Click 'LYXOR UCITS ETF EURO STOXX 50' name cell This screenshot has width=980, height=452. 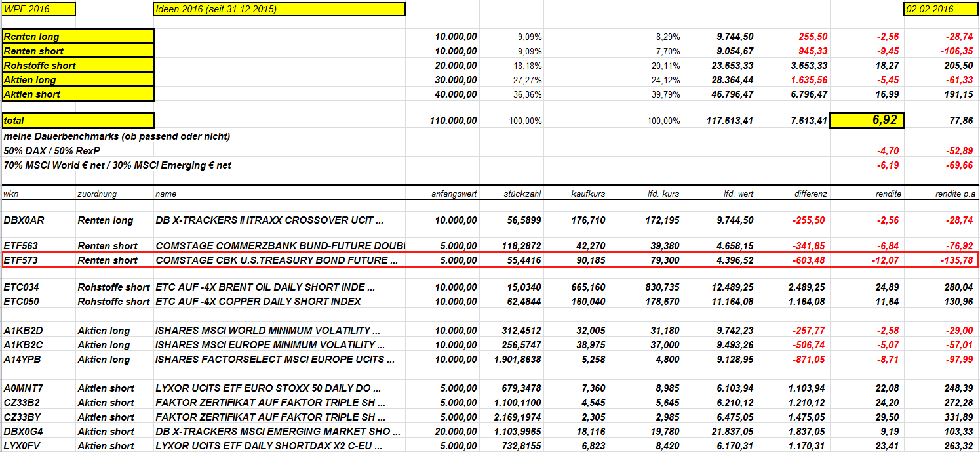(267, 388)
